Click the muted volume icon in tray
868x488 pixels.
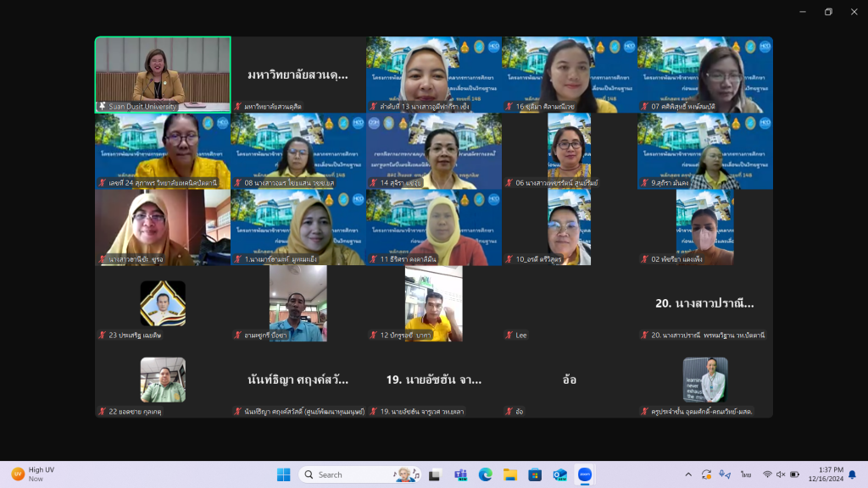click(x=781, y=474)
